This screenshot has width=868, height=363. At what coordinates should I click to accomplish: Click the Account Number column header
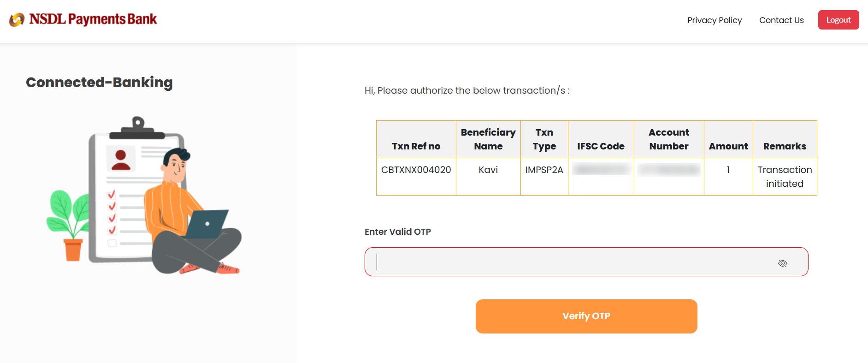click(x=668, y=139)
